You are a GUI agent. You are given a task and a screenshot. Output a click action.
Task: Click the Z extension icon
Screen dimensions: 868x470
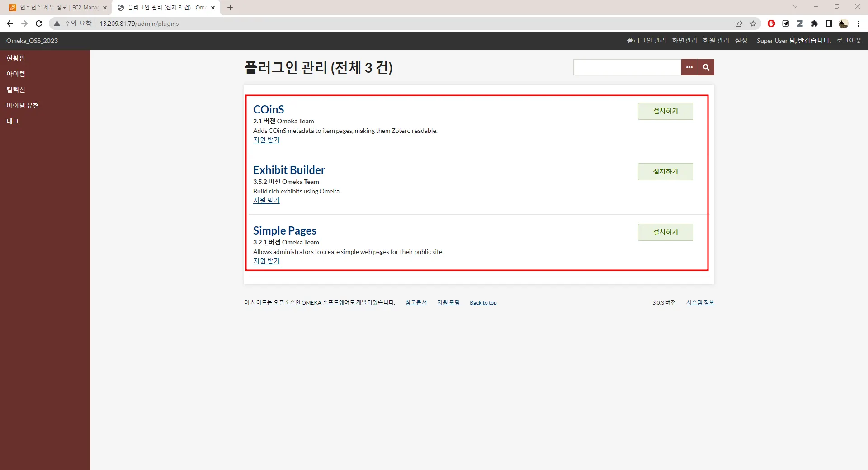coord(800,23)
